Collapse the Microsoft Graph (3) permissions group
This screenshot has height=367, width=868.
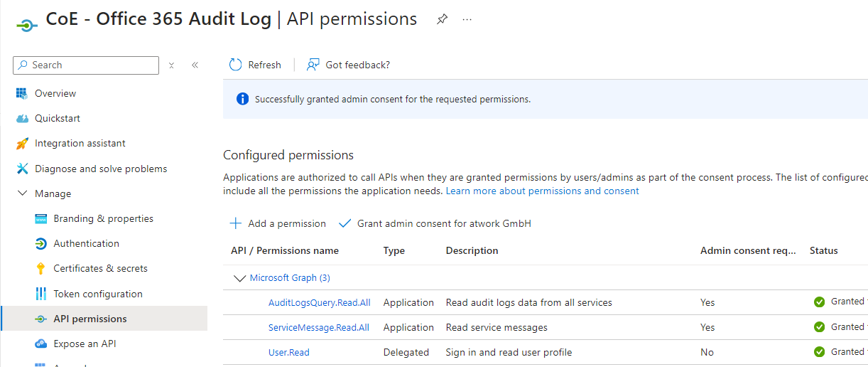pyautogui.click(x=239, y=278)
